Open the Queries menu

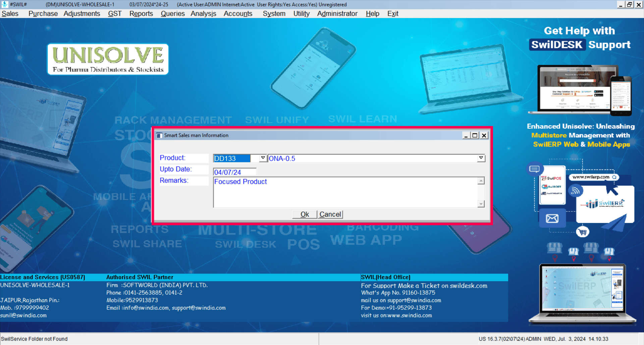point(173,14)
